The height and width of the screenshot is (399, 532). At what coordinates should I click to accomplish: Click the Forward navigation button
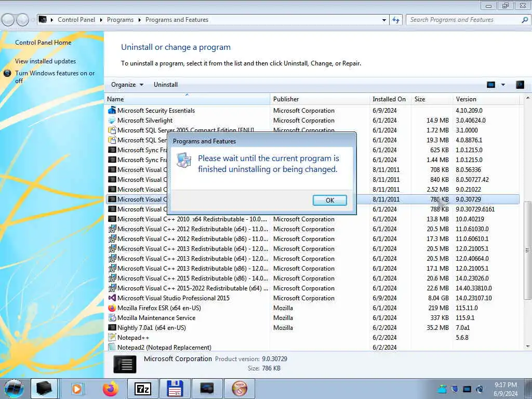pos(22,20)
